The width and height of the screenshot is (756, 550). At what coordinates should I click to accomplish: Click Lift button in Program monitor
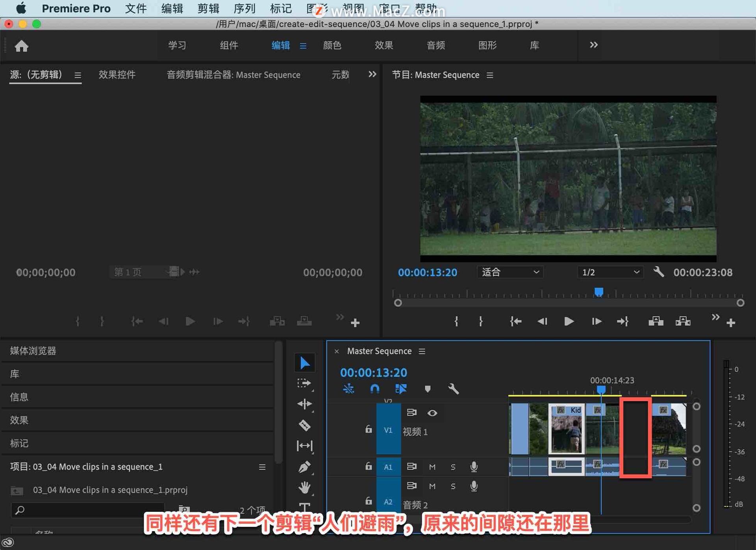click(656, 322)
